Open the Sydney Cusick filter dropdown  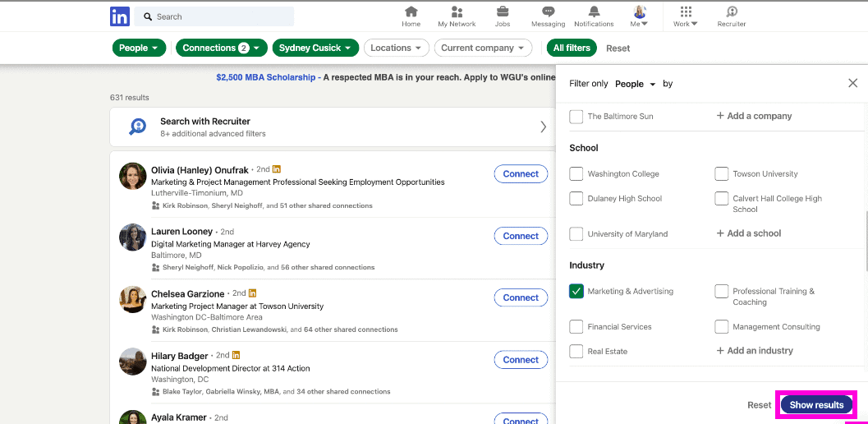click(x=315, y=48)
